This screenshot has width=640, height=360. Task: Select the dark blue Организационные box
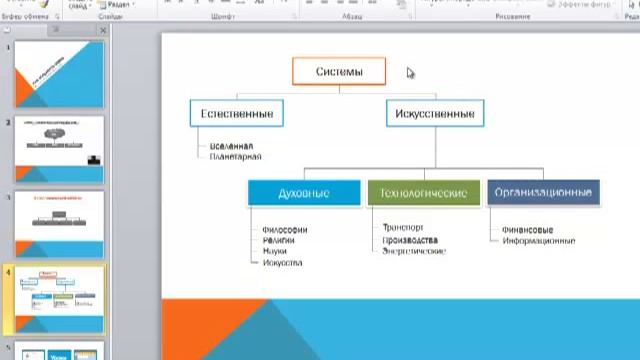pos(544,192)
